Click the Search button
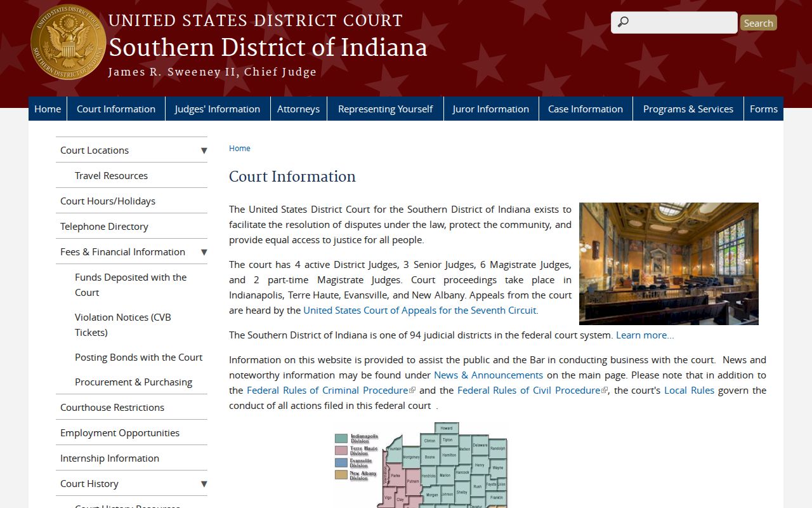 pyautogui.click(x=758, y=23)
